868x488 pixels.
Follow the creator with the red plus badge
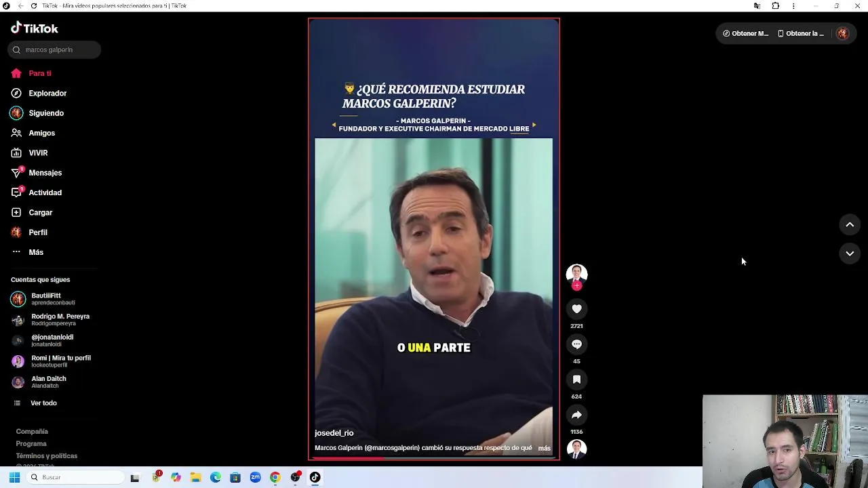click(576, 286)
